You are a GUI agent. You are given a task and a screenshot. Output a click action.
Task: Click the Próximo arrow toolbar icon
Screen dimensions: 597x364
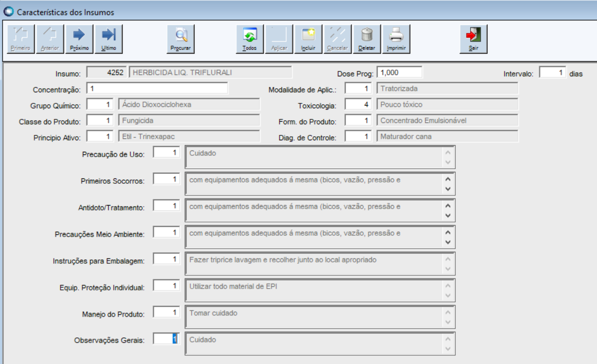click(x=79, y=39)
